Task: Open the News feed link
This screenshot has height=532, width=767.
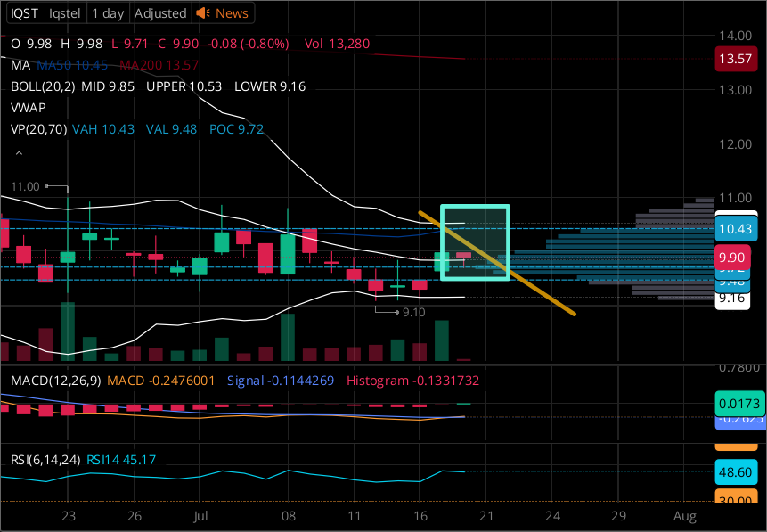Action: tap(232, 13)
